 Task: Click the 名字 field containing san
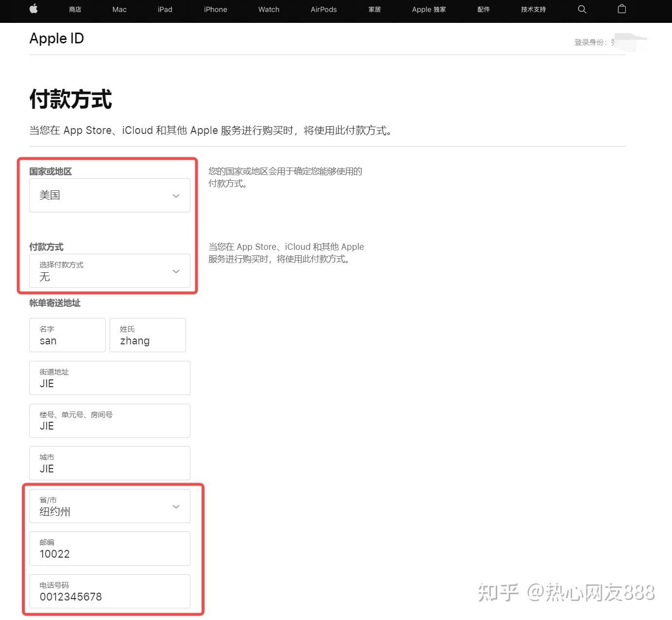click(x=67, y=335)
